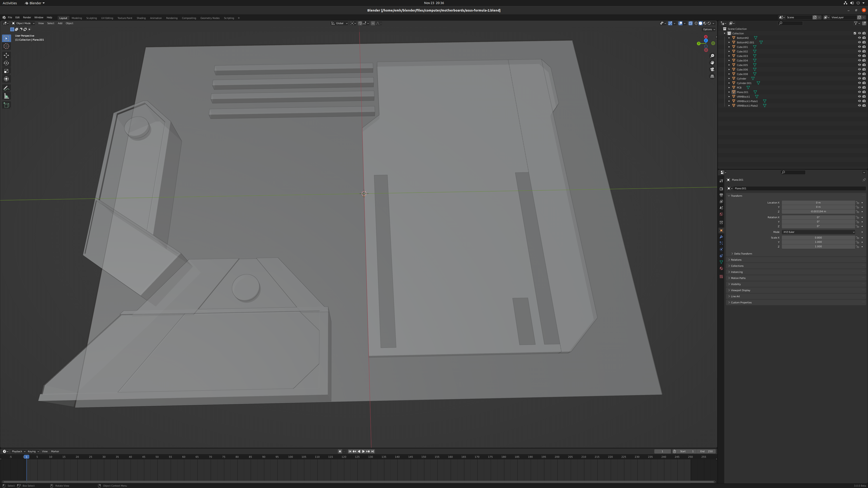Viewport: 868px width, 488px height.
Task: Open the viewport Options dropdown
Action: tap(709, 29)
